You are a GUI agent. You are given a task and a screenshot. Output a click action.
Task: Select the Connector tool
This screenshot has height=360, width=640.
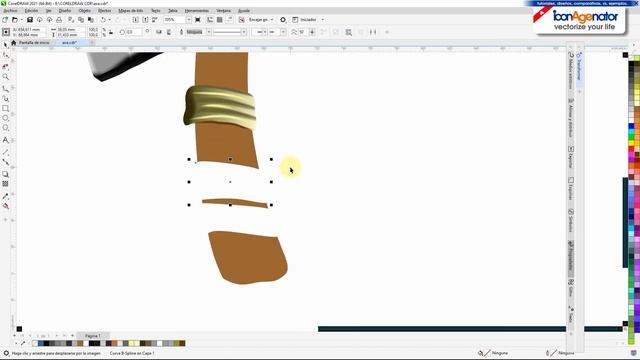(x=5, y=162)
